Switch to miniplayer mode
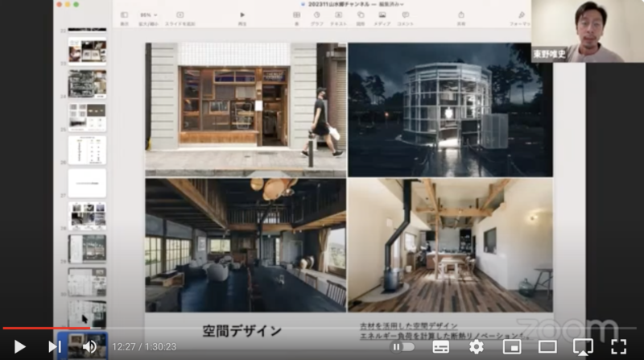 [x=511, y=346]
